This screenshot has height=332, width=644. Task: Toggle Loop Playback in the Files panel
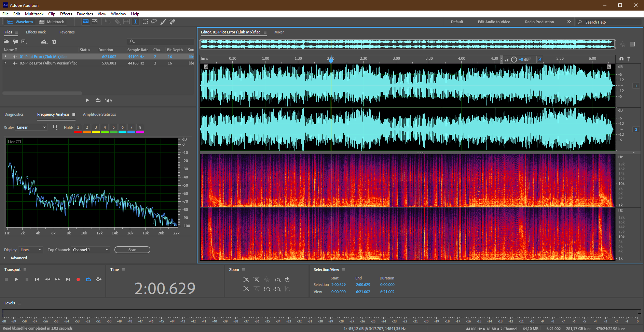[x=98, y=100]
